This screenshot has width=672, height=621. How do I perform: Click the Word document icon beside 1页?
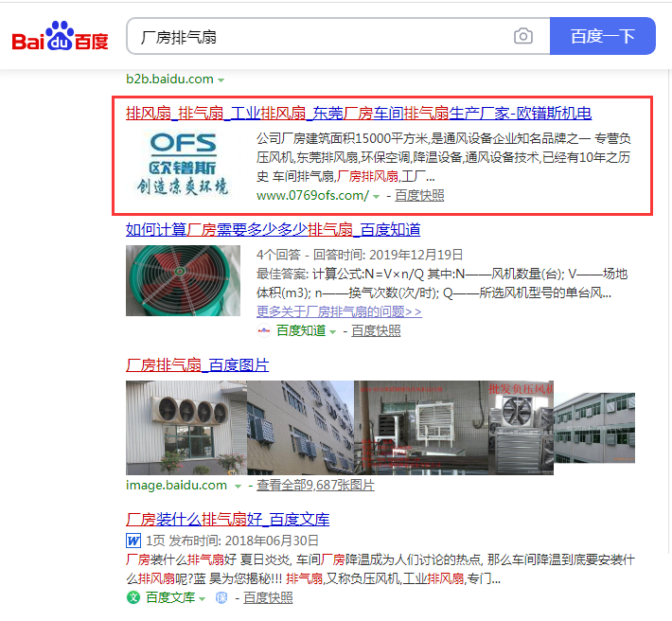coord(133,541)
